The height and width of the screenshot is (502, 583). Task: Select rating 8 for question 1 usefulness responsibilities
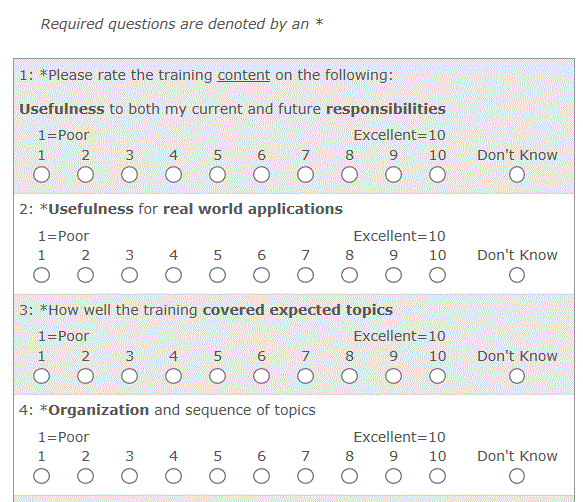[349, 175]
